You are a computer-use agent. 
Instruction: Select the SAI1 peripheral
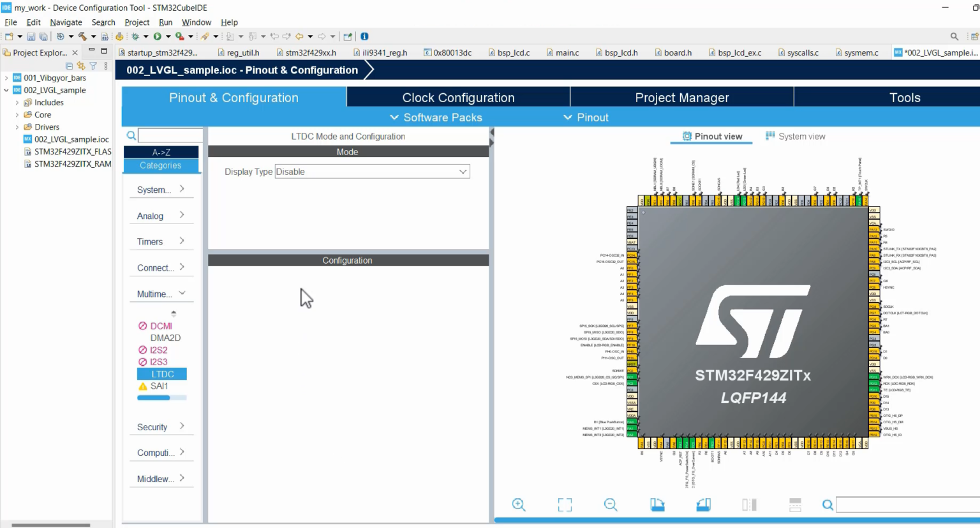(159, 386)
